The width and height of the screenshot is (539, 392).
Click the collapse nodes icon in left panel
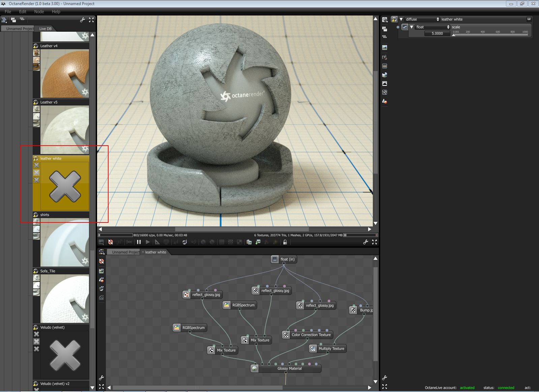click(x=22, y=19)
